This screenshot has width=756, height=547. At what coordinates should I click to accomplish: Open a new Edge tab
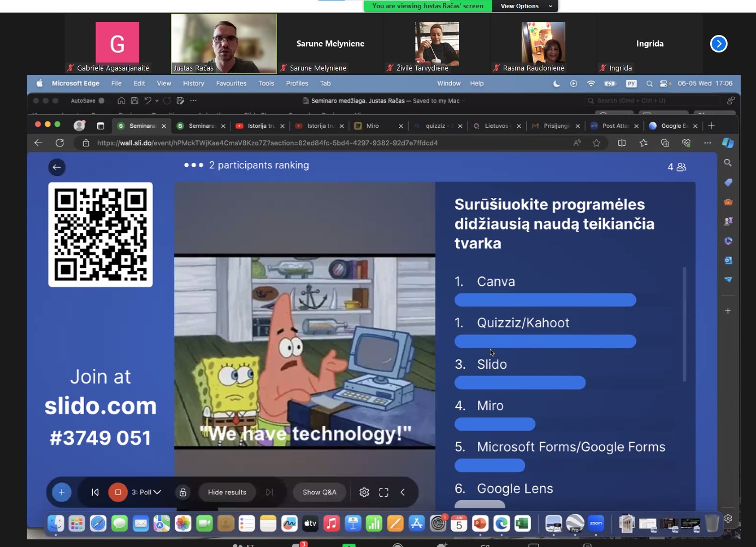711,126
